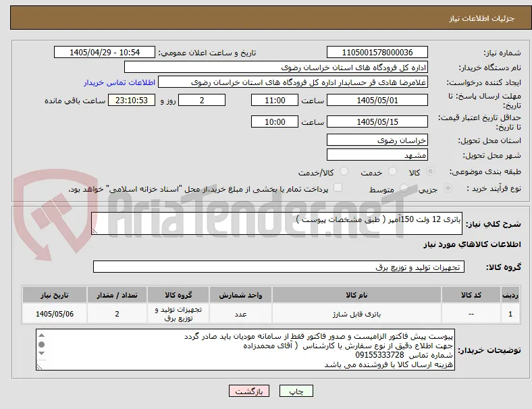Viewport: 532px width, 409px height.
Task: Click the scroll-down arrow in buyer notes
Action: 41,354
